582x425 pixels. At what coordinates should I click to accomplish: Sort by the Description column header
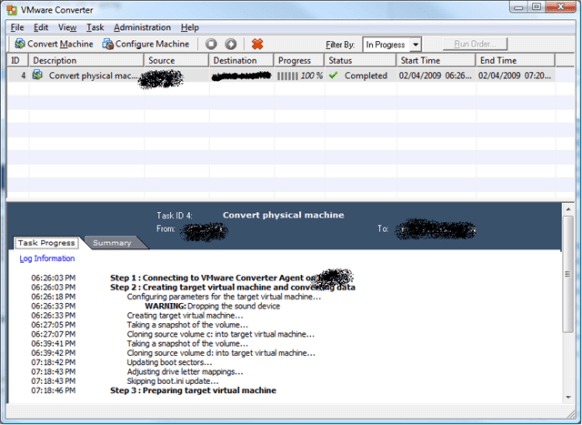pyautogui.click(x=86, y=60)
